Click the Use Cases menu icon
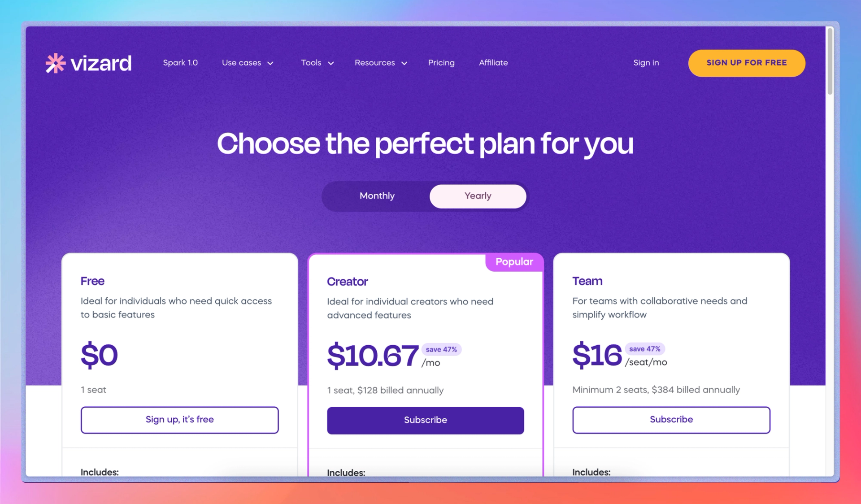This screenshot has width=861, height=504. [x=270, y=63]
